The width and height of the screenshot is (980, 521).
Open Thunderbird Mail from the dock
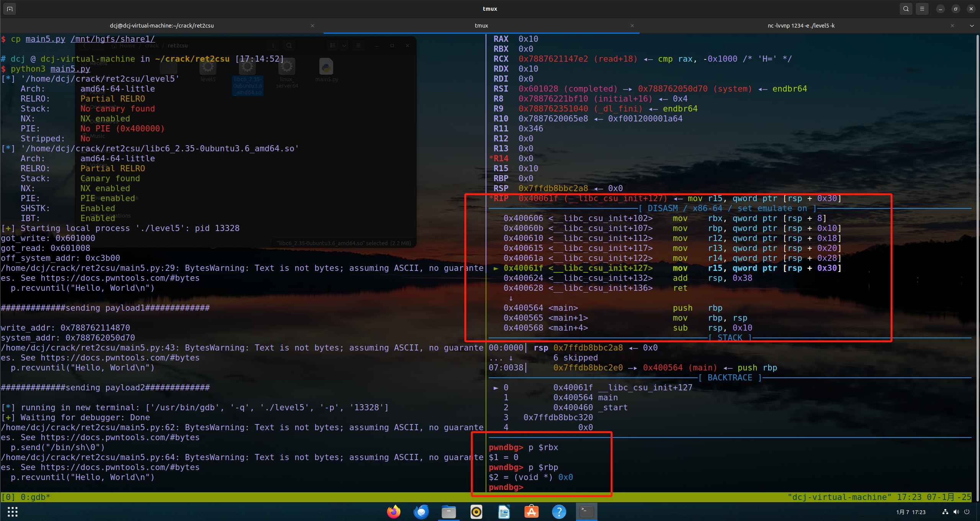click(x=421, y=512)
